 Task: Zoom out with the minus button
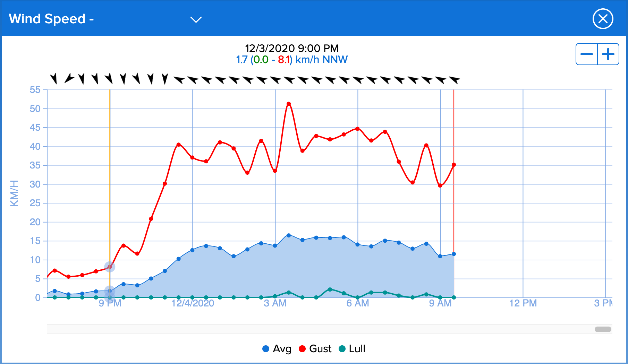pyautogui.click(x=587, y=54)
